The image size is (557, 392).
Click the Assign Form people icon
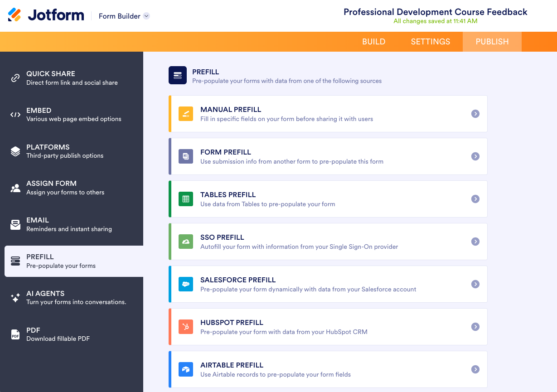point(15,188)
